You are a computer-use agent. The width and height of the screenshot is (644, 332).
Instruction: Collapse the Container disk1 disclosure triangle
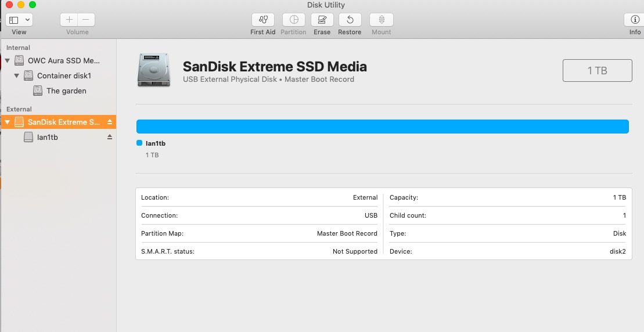pyautogui.click(x=16, y=76)
